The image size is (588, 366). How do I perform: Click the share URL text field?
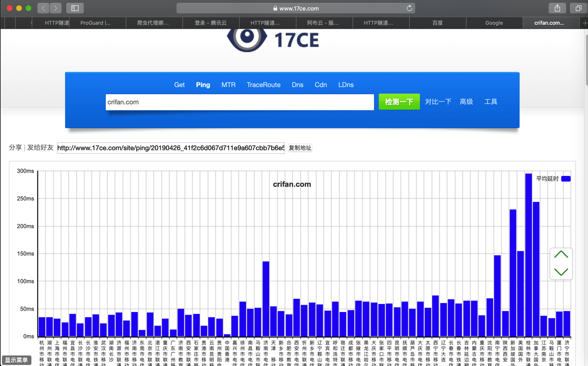(171, 148)
